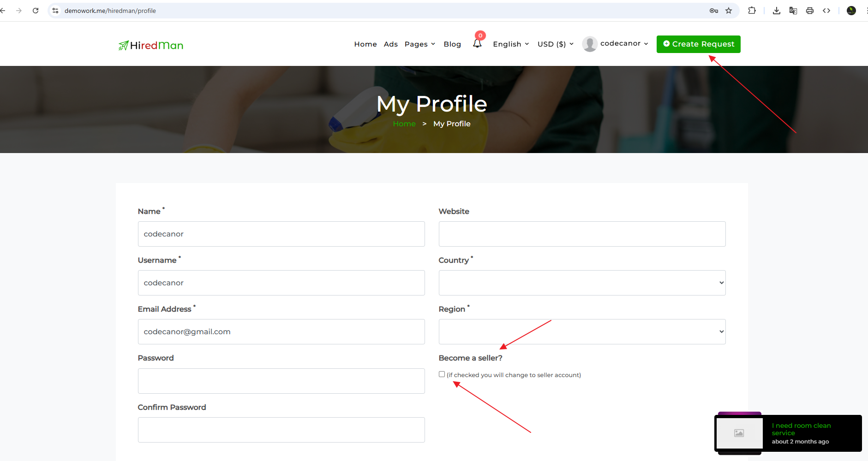Open the notifications bell icon
The height and width of the screenshot is (461, 868).
tap(477, 44)
